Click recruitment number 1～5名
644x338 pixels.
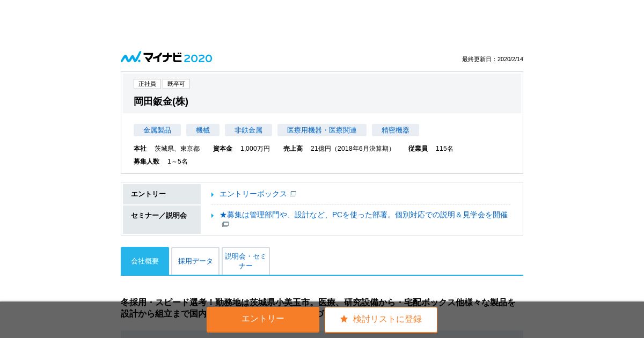[x=178, y=161]
